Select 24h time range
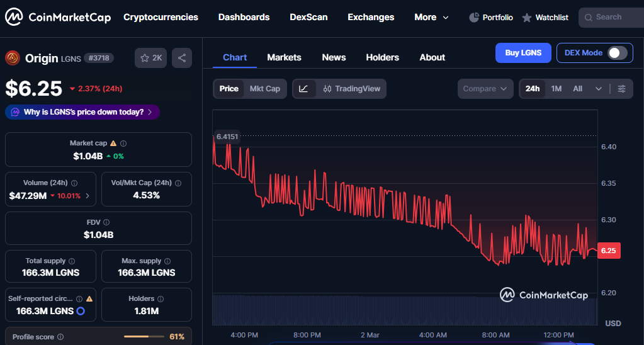Viewport: 644px width, 345px height. [x=533, y=89]
